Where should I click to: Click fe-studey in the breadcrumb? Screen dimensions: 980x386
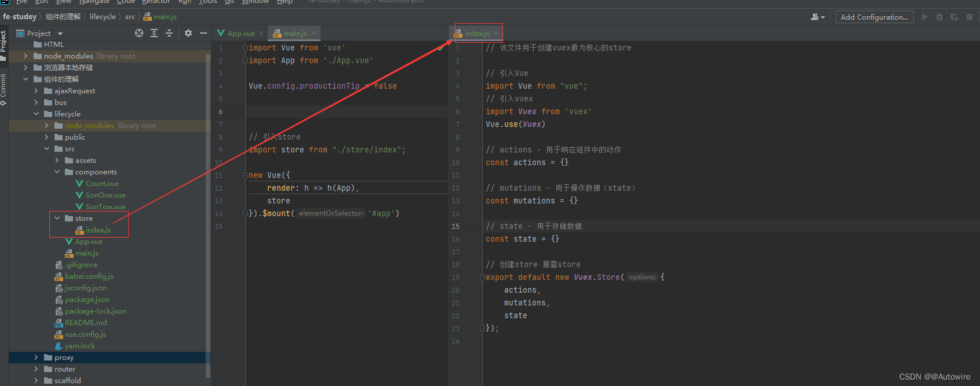pos(20,17)
